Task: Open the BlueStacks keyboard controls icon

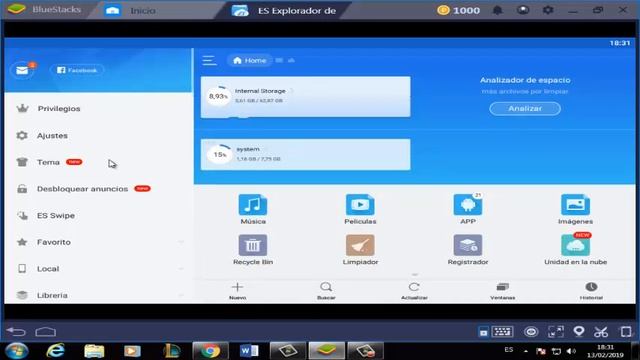Action: click(502, 332)
